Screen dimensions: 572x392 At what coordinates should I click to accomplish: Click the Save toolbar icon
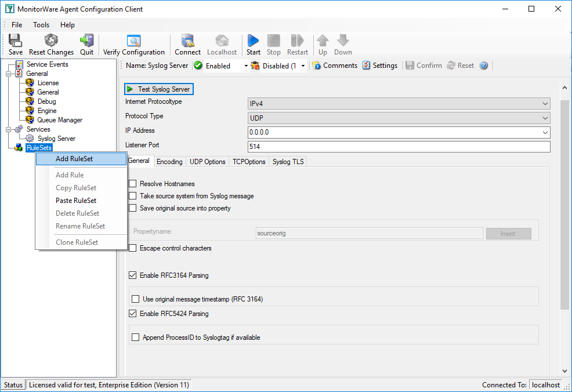pyautogui.click(x=15, y=45)
